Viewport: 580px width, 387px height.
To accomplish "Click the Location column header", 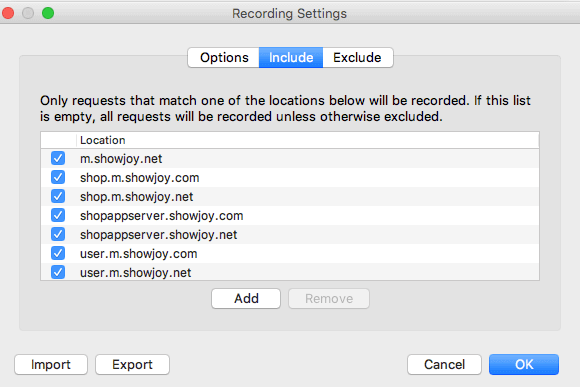I will point(308,140).
